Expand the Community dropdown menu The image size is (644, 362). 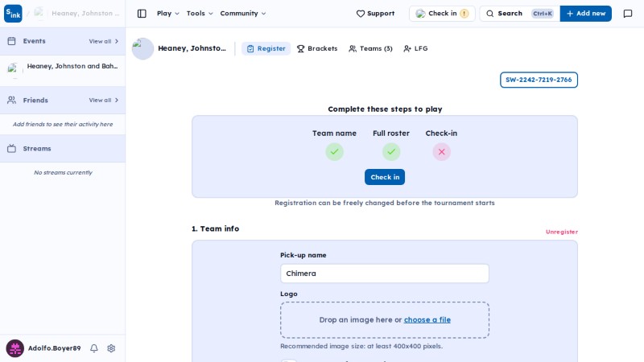coord(243,14)
